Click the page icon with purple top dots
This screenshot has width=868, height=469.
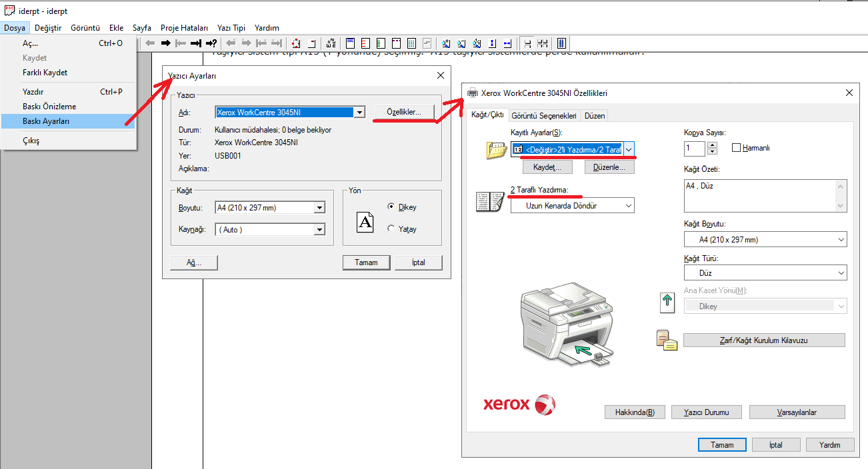click(397, 43)
